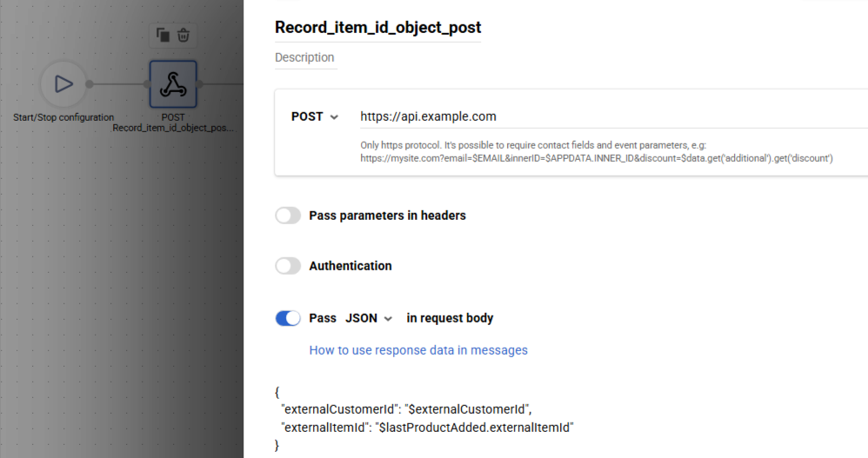The image size is (868, 458).
Task: Click the duplicate block icon
Action: coord(163,35)
